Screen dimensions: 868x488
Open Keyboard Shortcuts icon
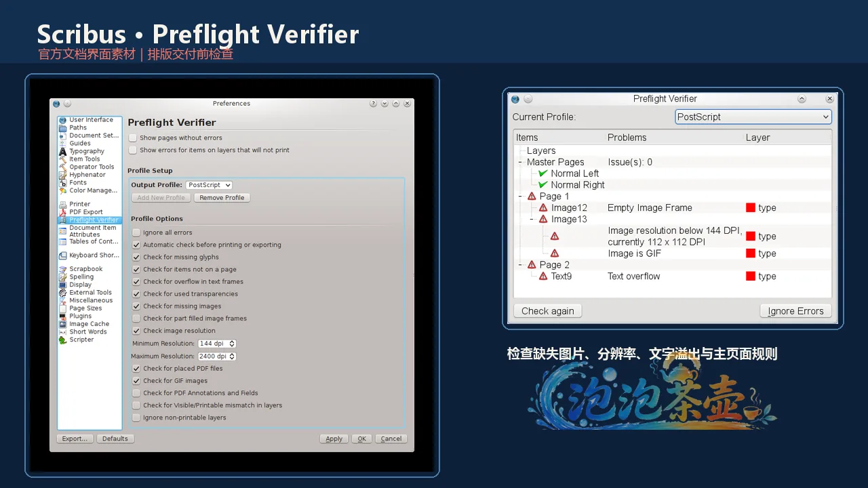coord(63,256)
